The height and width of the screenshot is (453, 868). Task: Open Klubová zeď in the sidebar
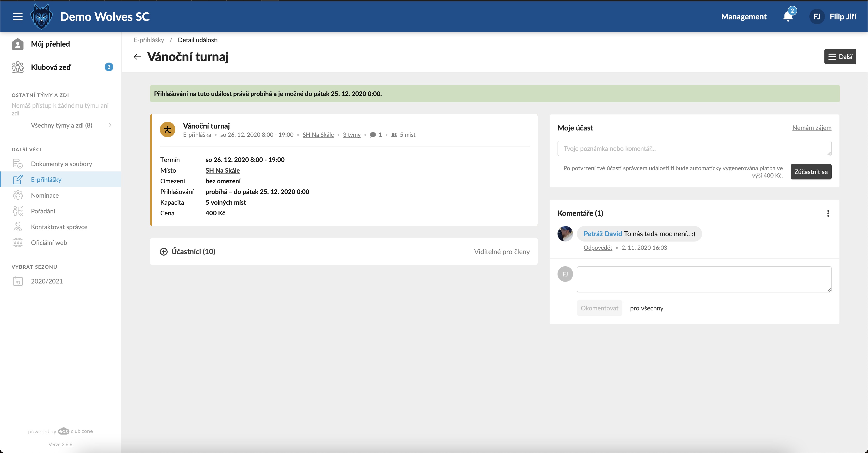point(51,67)
